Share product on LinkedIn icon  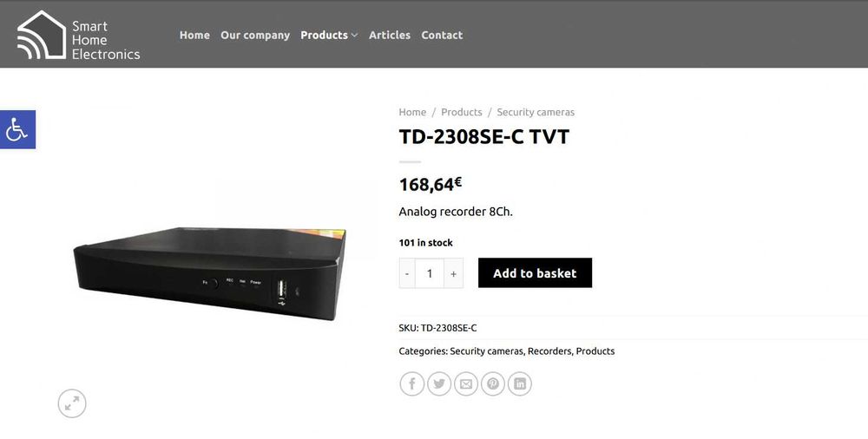tap(520, 383)
